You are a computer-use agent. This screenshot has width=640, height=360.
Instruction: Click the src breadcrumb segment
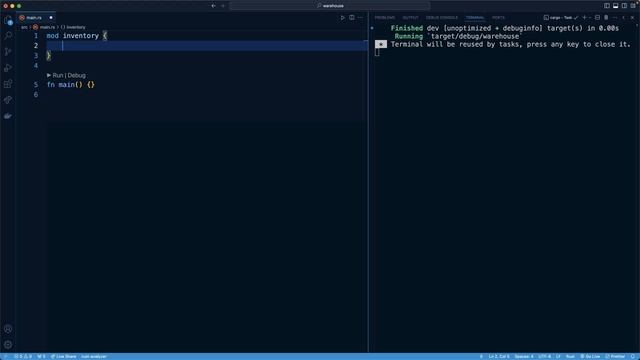coord(24,27)
